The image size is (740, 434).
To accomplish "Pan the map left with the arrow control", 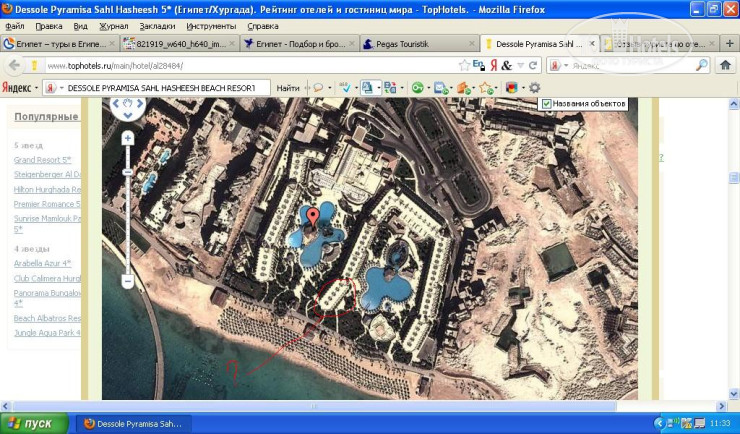I will [x=117, y=104].
